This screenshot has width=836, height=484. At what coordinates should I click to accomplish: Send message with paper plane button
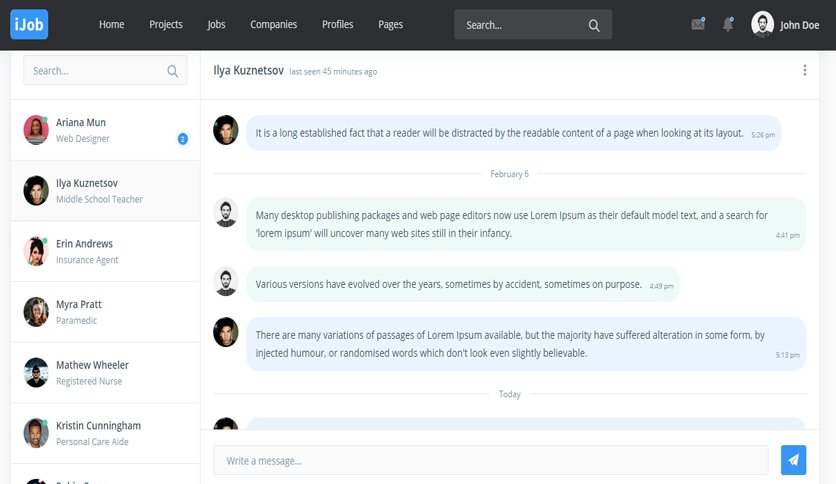tap(793, 460)
